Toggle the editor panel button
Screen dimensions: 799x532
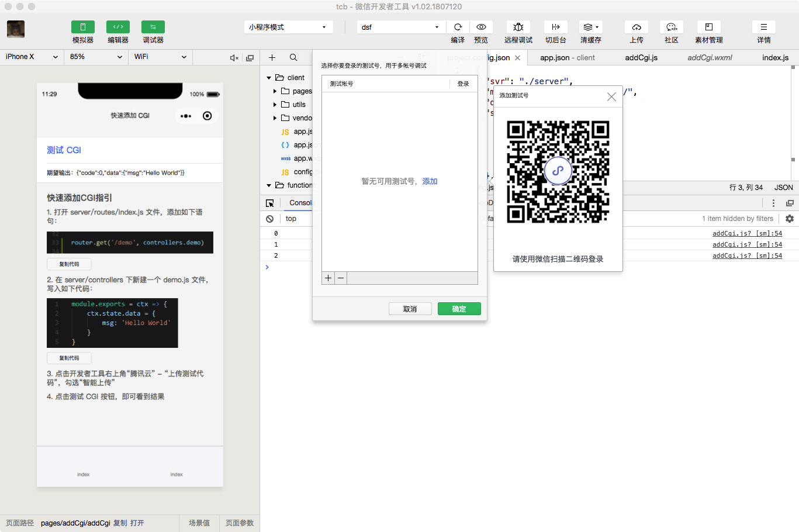(x=118, y=27)
